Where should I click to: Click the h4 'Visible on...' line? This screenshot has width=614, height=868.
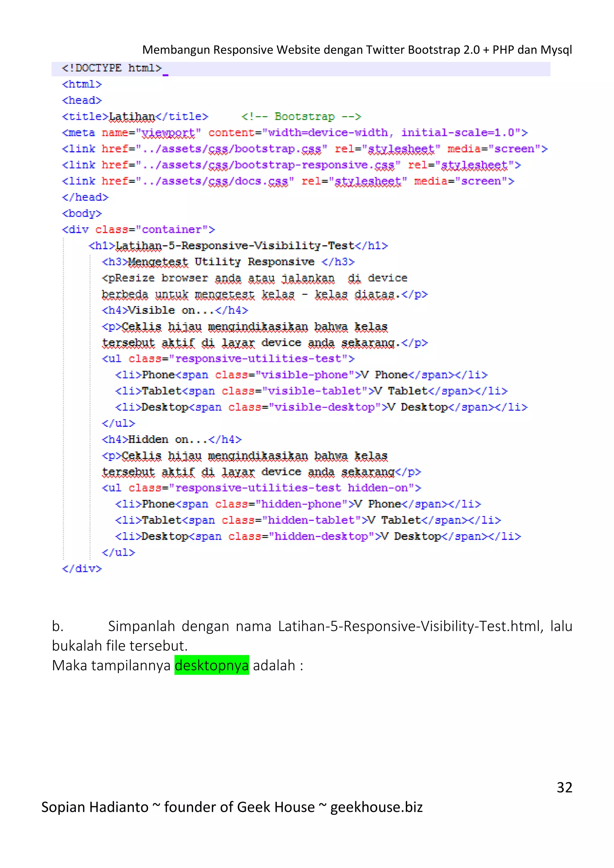175,311
